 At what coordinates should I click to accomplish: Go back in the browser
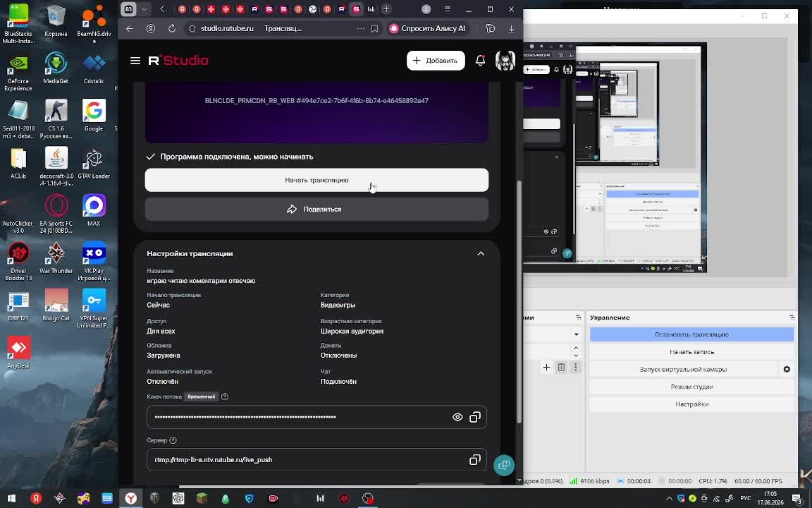click(x=130, y=28)
